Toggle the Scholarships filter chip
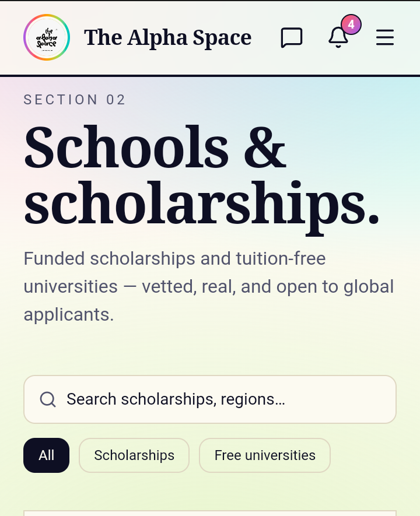This screenshot has width=420, height=516. [134, 455]
